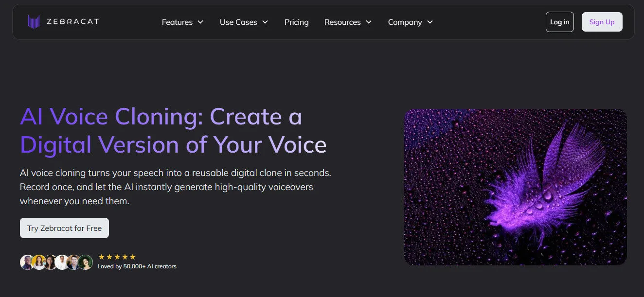
Task: Select the first creator avatar photo
Action: 25,262
